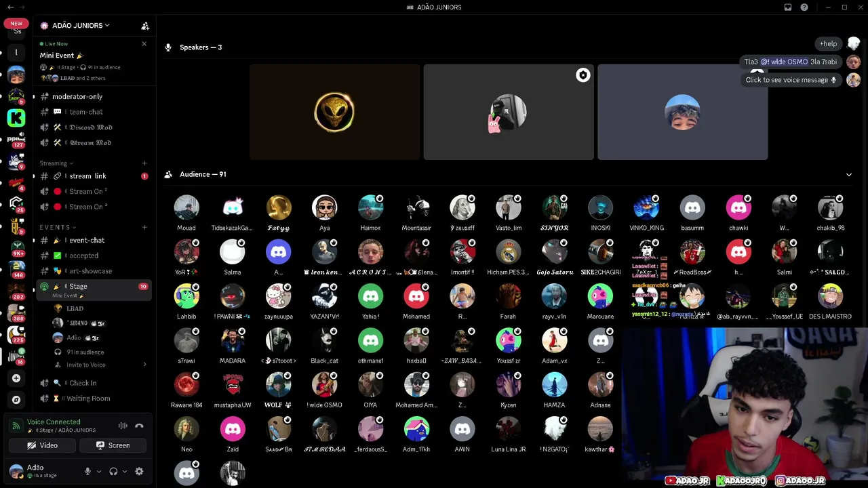
Task: Click audience member Neo's avatar
Action: 186,429
